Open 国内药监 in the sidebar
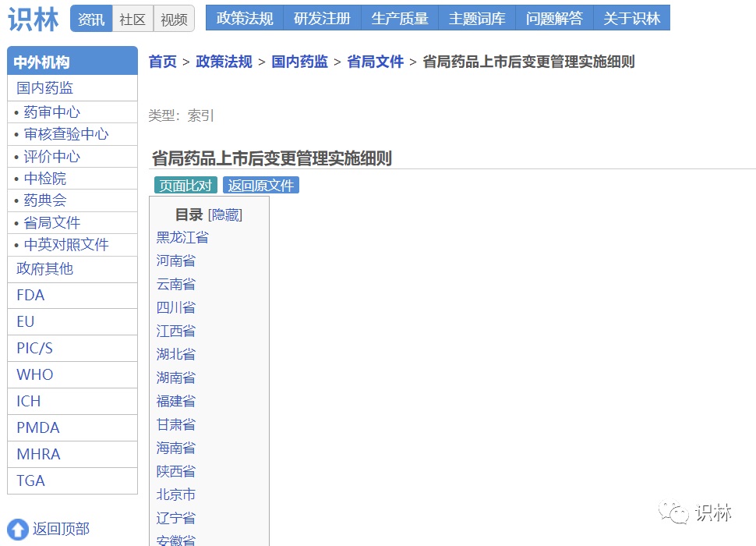The image size is (756, 546). pos(72,88)
